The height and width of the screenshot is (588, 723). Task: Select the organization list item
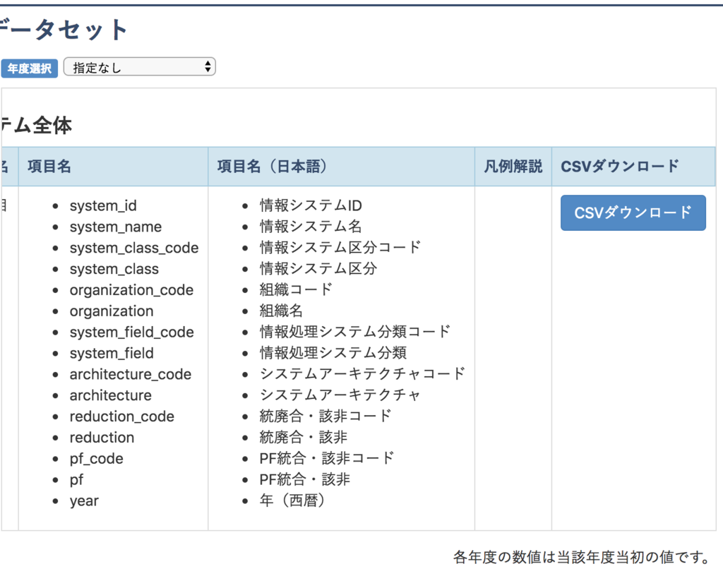(111, 311)
